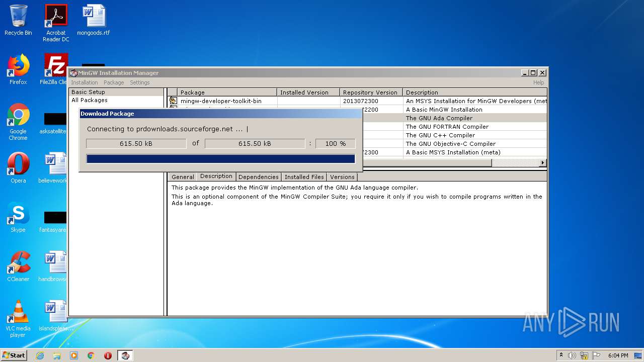This screenshot has width=644, height=362.
Task: Select the Skype desktop shortcut
Action: pyautogui.click(x=18, y=217)
